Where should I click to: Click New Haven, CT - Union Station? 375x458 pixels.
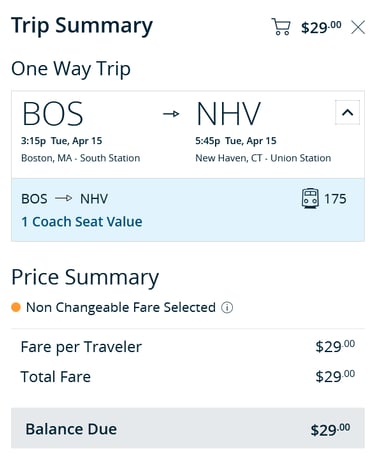(x=263, y=158)
